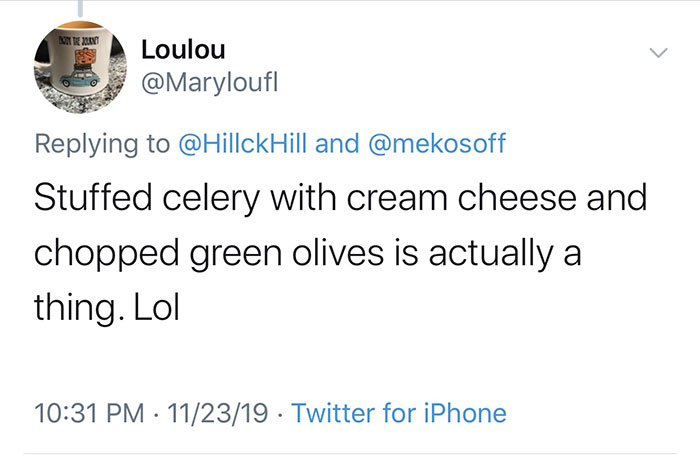Tap the "Replying to" label

(x=102, y=143)
